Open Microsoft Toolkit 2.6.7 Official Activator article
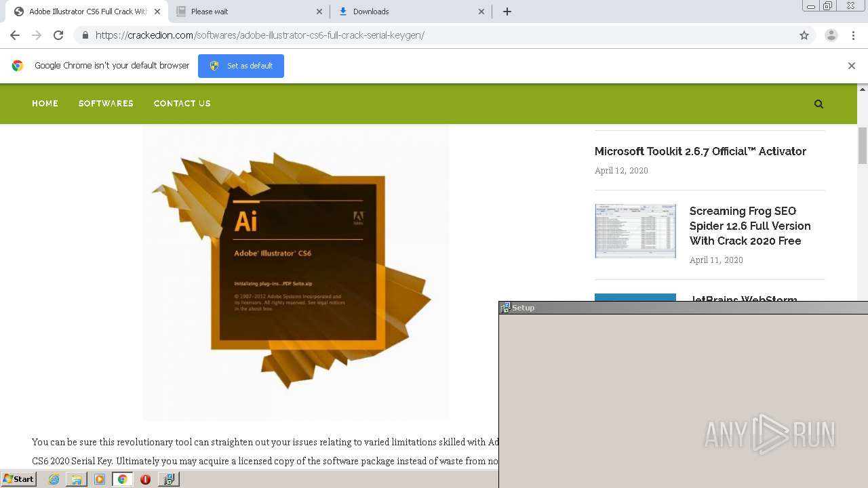Image resolution: width=868 pixels, height=488 pixels. coord(701,151)
